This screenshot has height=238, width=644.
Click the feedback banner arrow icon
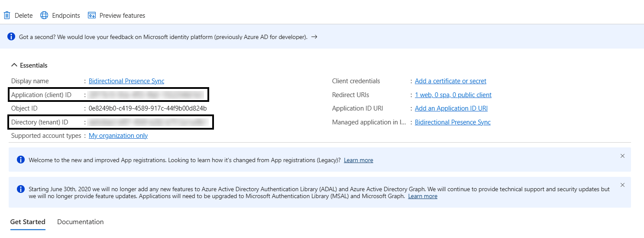pos(314,37)
